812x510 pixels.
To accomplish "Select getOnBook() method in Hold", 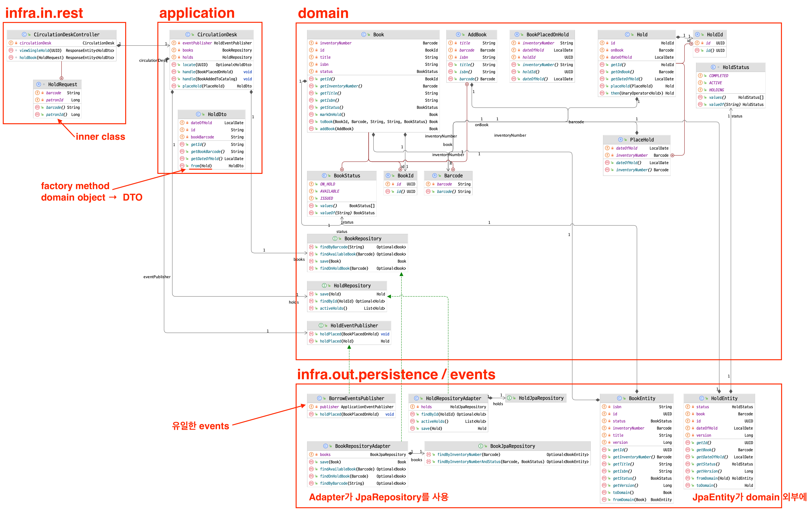I will [637, 72].
